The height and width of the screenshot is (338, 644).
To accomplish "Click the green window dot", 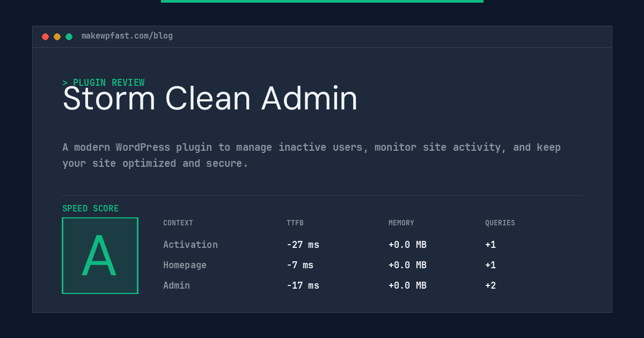I will click(x=69, y=36).
